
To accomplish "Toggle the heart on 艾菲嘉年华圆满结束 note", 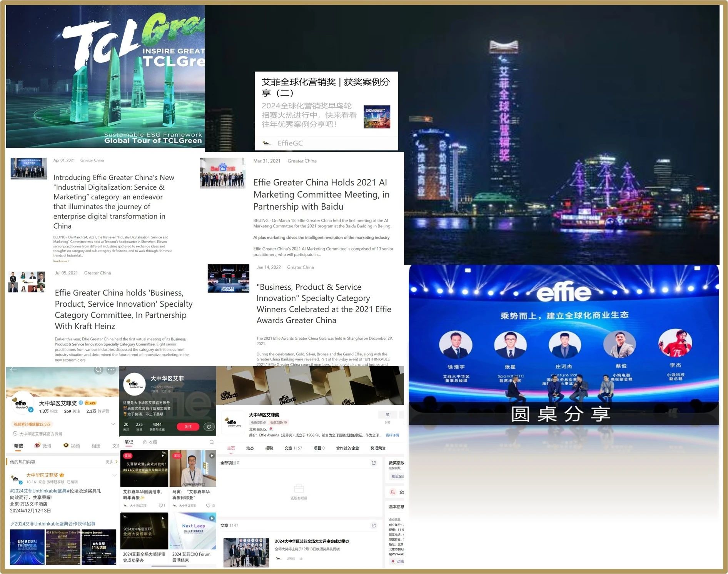I will coord(160,506).
